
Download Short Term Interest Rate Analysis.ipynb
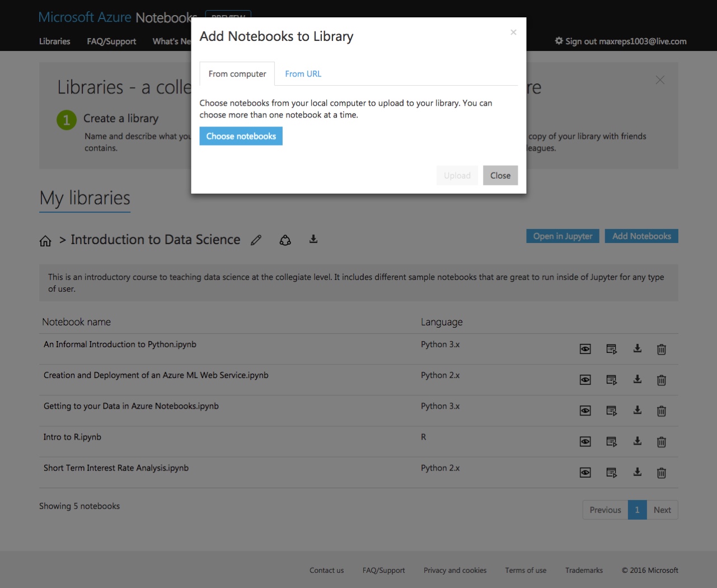coord(637,472)
